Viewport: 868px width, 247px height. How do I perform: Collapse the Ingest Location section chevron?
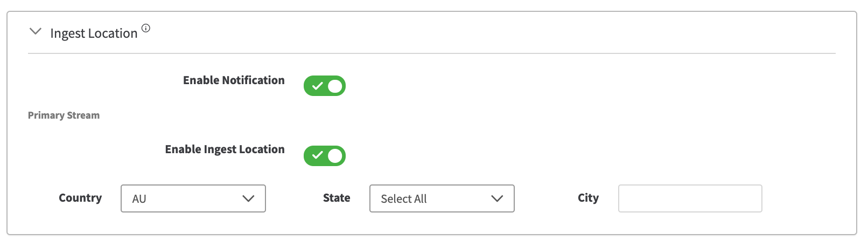36,31
